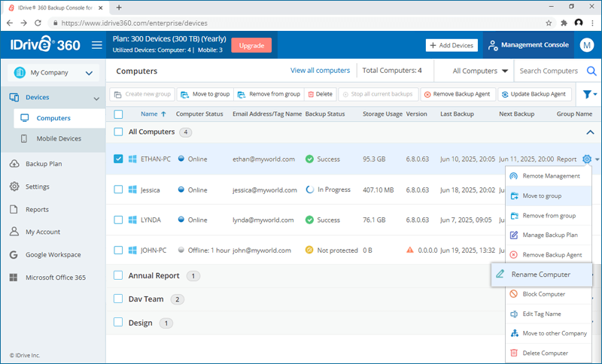Screen dimensions: 602x364
Task: Click the Backup Plan cloud icon
Action: click(14, 164)
